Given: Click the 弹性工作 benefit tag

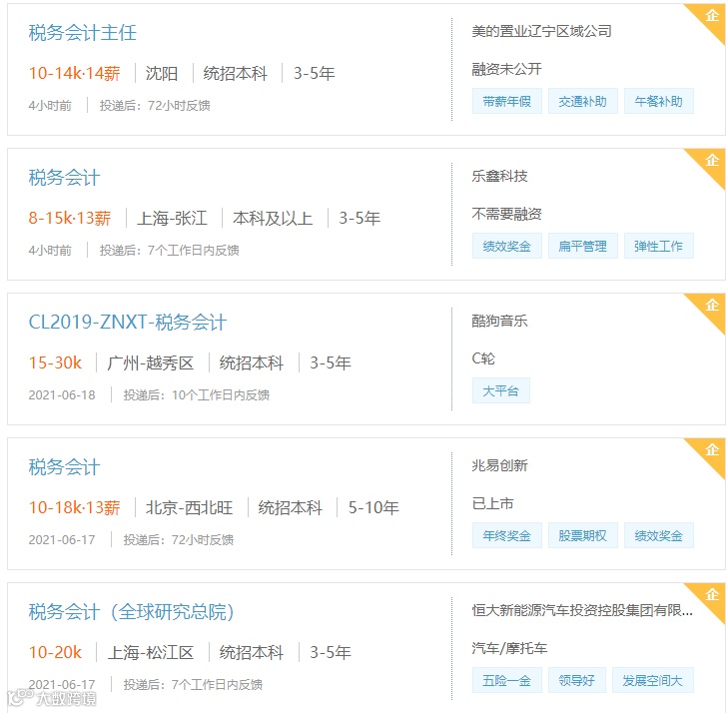Looking at the screenshot, I should [x=658, y=246].
